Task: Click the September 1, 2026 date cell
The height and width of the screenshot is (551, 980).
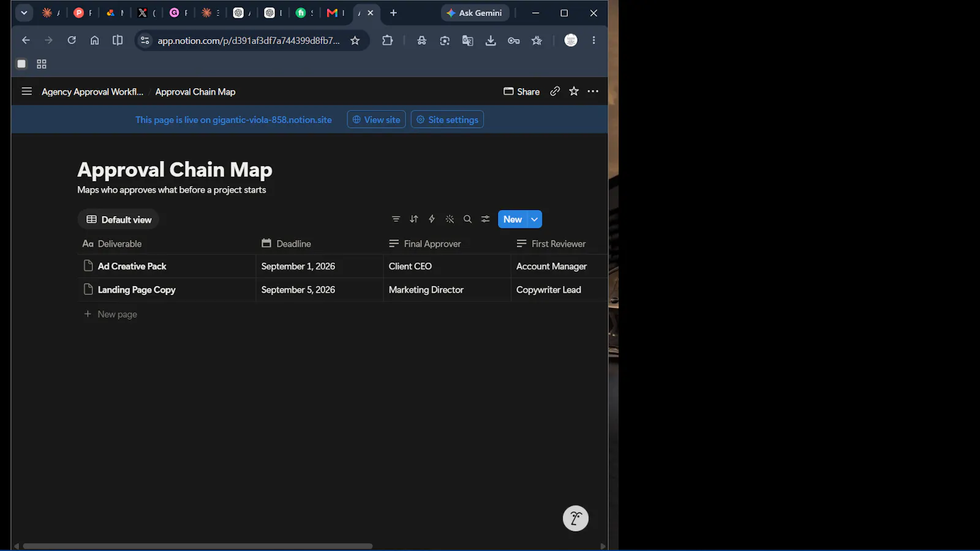Action: tap(320, 266)
